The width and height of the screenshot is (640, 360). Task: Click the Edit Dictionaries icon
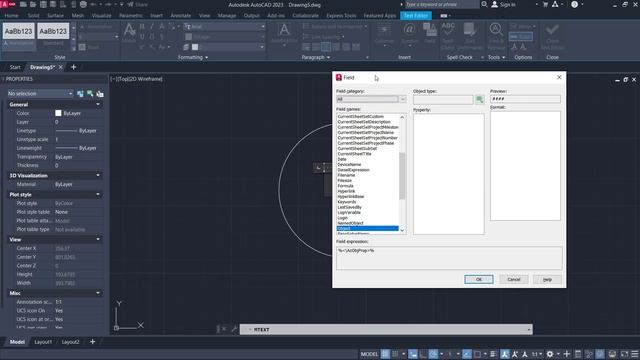(470, 30)
